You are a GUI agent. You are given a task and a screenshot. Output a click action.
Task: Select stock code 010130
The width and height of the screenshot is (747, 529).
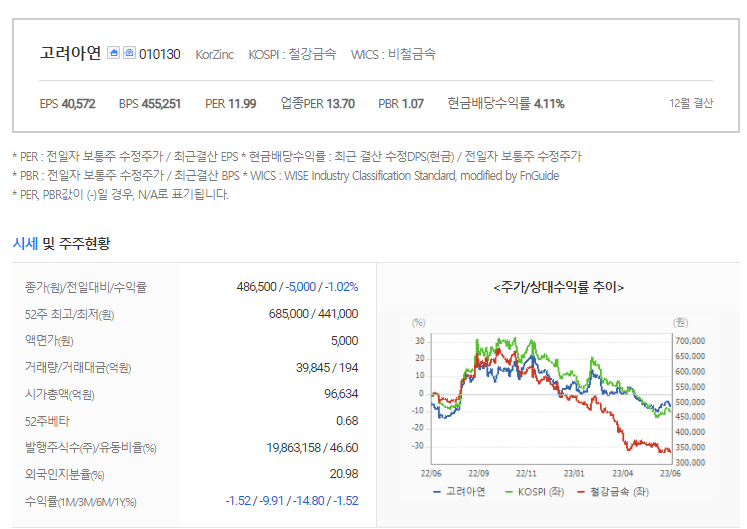coord(160,54)
